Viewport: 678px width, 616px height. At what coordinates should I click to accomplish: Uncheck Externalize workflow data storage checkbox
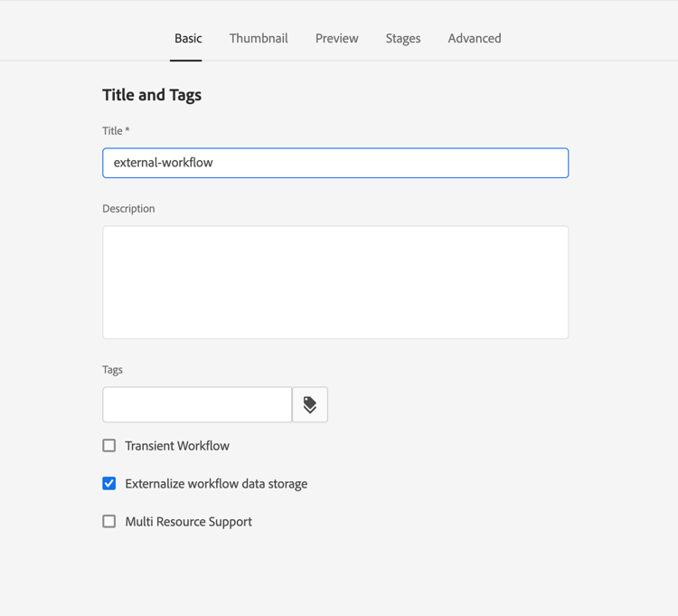109,484
